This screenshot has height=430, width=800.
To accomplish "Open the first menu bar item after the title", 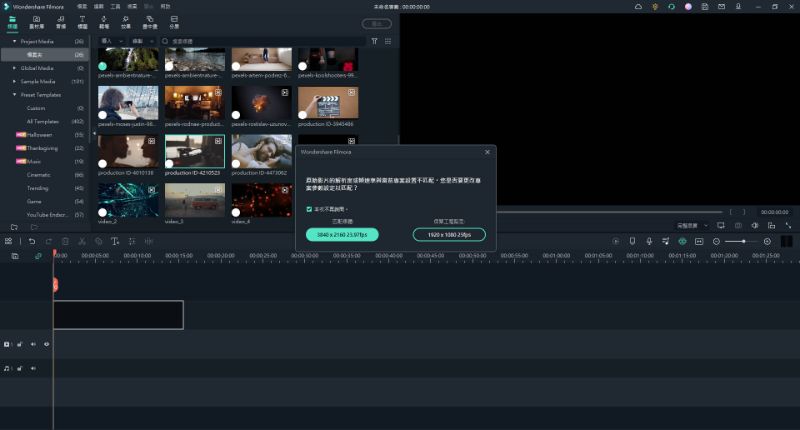I will coord(82,7).
